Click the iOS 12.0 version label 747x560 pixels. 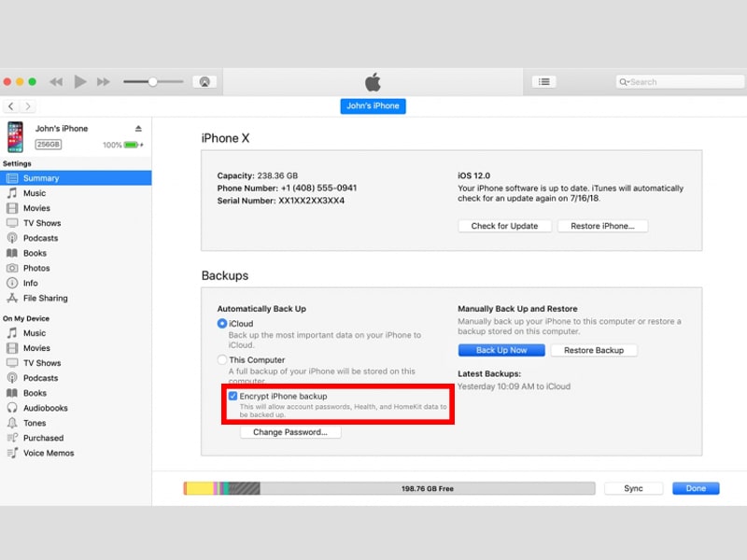(473, 175)
